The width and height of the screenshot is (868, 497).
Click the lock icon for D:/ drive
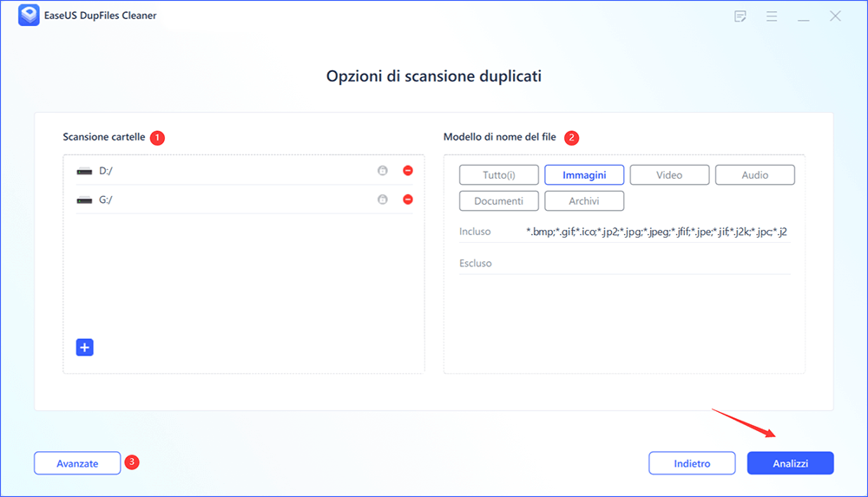[x=382, y=171]
